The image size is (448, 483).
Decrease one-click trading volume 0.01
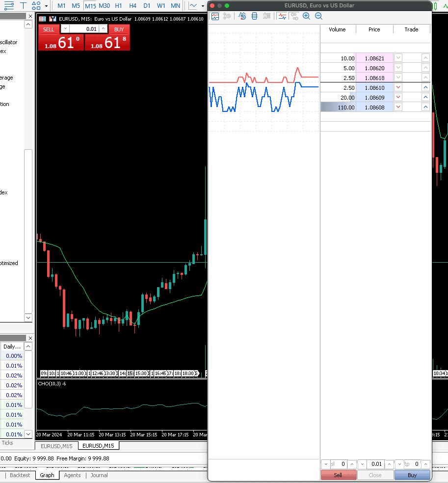click(x=65, y=29)
